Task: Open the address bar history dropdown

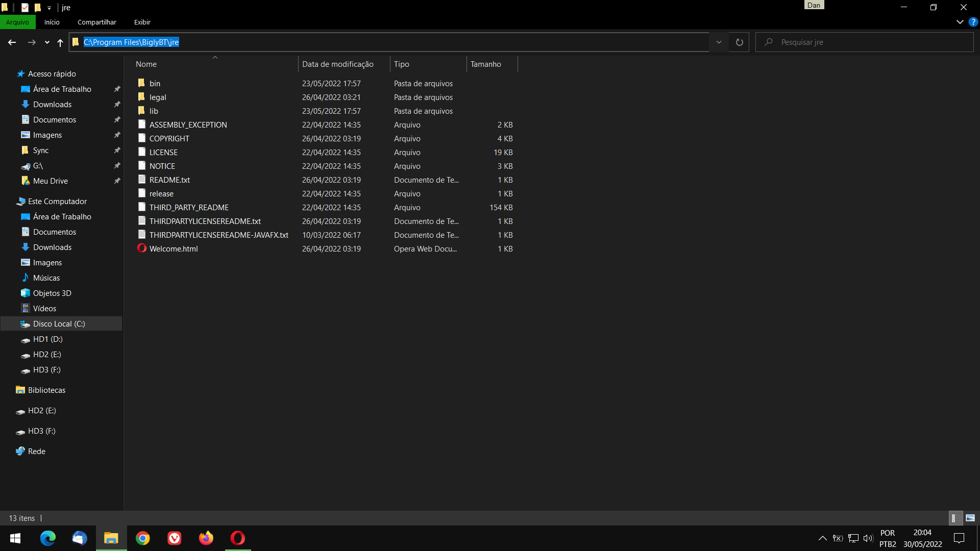Action: (719, 42)
